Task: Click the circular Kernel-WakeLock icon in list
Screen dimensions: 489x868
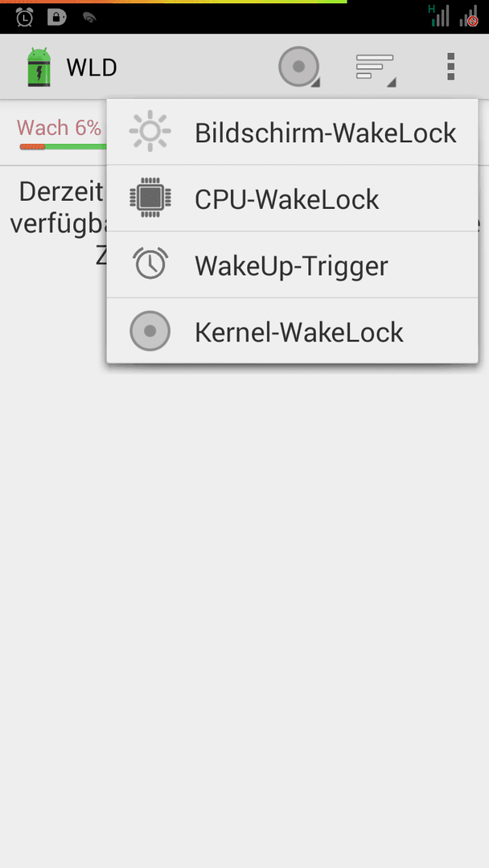Action: pyautogui.click(x=150, y=331)
